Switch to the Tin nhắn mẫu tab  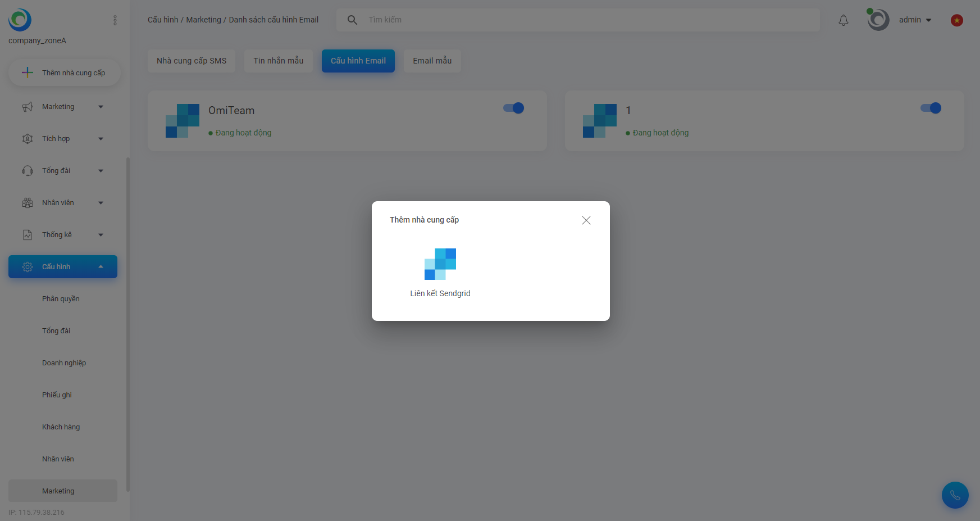coord(279,61)
